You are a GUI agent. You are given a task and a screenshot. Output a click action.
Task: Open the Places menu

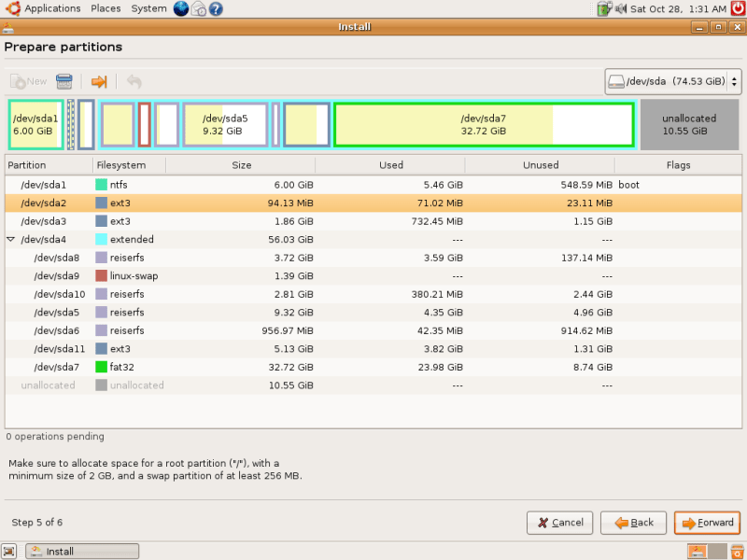pyautogui.click(x=106, y=8)
